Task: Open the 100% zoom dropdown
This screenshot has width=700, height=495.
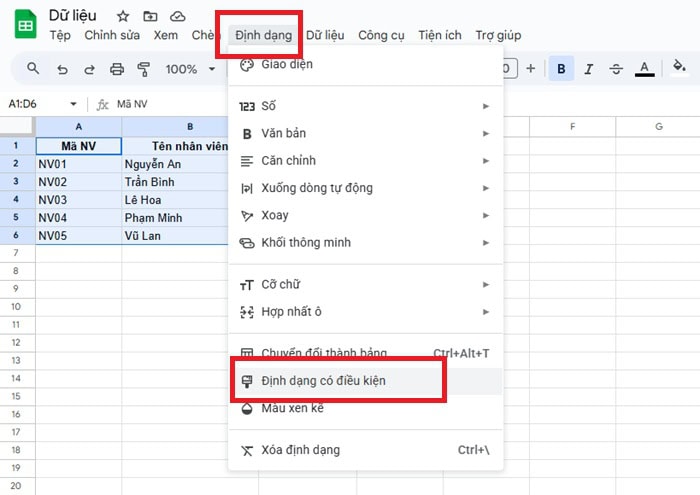Action: click(x=189, y=69)
